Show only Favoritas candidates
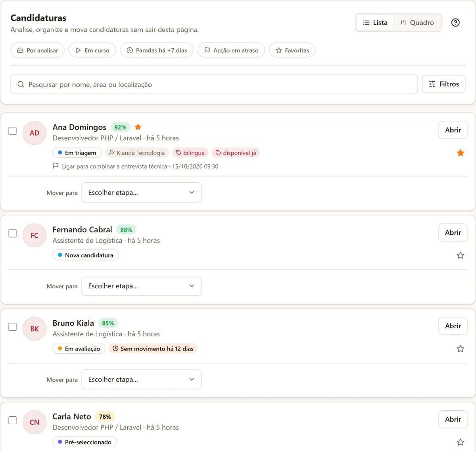This screenshot has width=476, height=452. pos(292,50)
